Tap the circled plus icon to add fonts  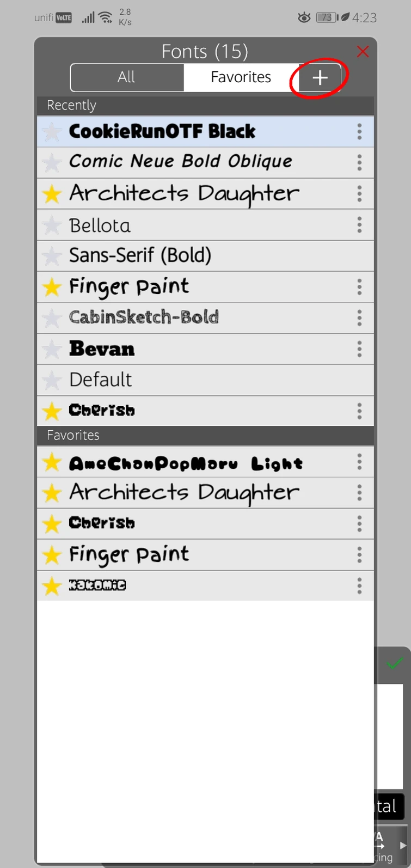click(319, 77)
